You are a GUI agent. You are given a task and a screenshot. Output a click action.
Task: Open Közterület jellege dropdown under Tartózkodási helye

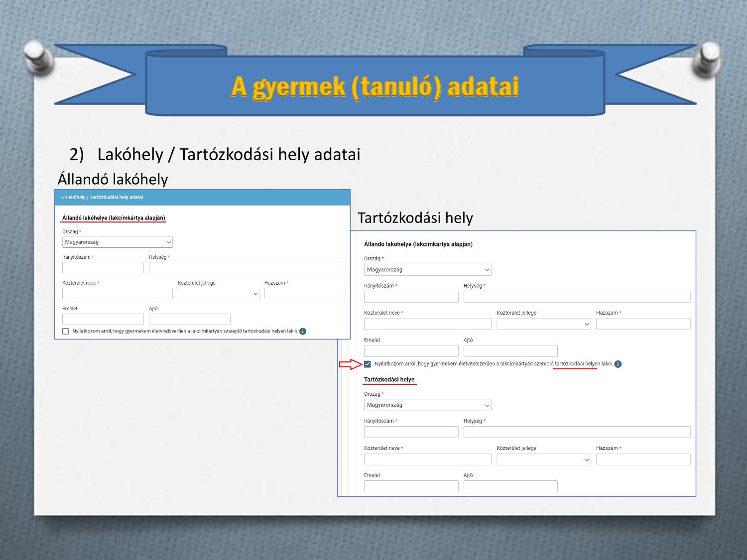pos(544,459)
